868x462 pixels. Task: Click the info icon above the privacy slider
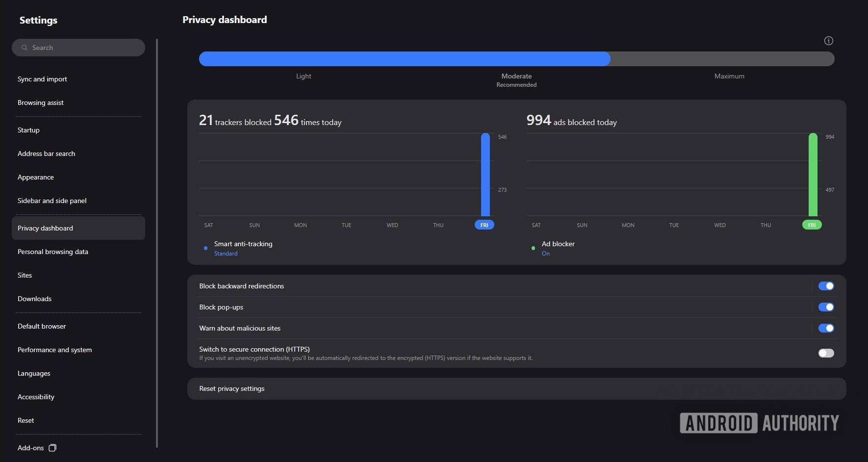click(828, 41)
